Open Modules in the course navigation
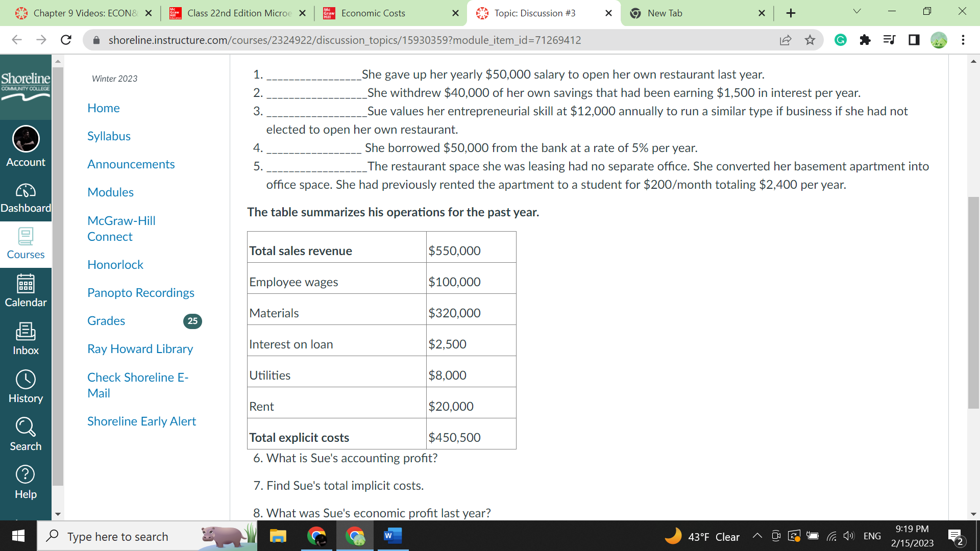 point(110,192)
